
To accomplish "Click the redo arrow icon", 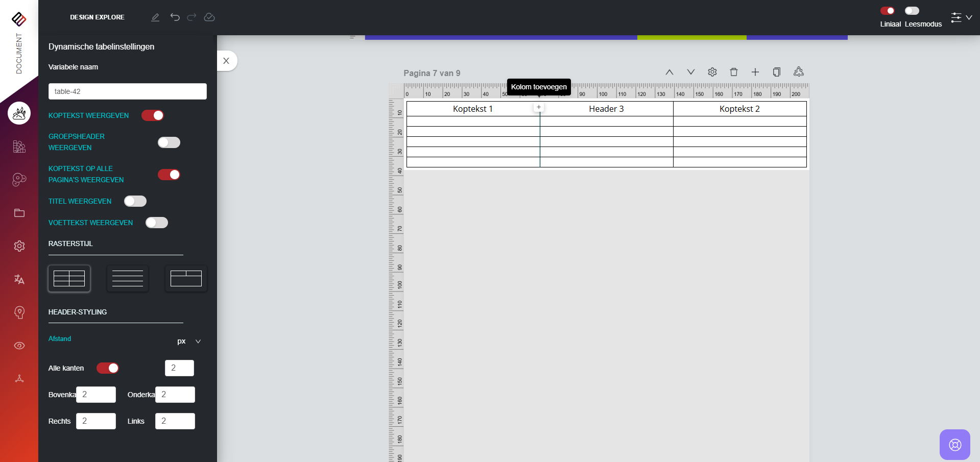I will [192, 17].
